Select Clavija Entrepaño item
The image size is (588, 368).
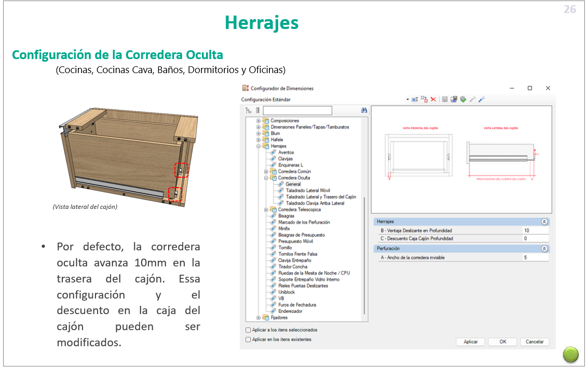(x=295, y=261)
